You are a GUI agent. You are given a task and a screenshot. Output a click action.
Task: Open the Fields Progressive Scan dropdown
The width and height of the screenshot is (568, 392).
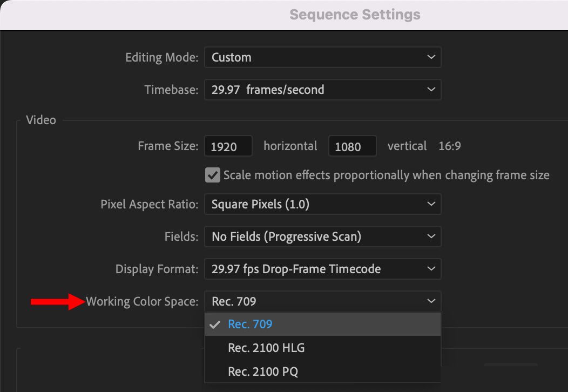(322, 236)
